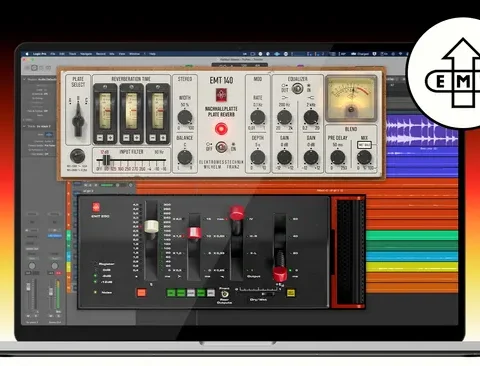The image size is (480, 366).
Task: Click the yellow button on EMT 250
Action: [291, 293]
